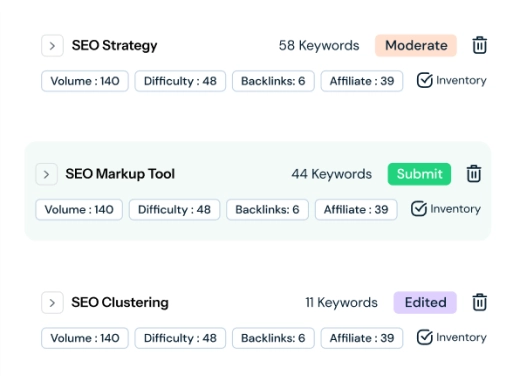Image resolution: width=520 pixels, height=376 pixels.
Task: Select Affiliate : 39 chip in SEO Clustering
Action: [x=362, y=338]
